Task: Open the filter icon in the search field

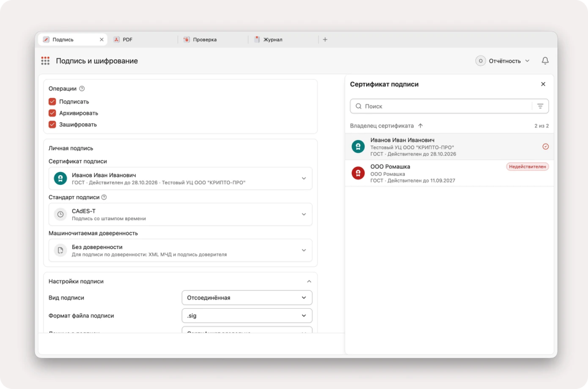Action: (x=540, y=106)
